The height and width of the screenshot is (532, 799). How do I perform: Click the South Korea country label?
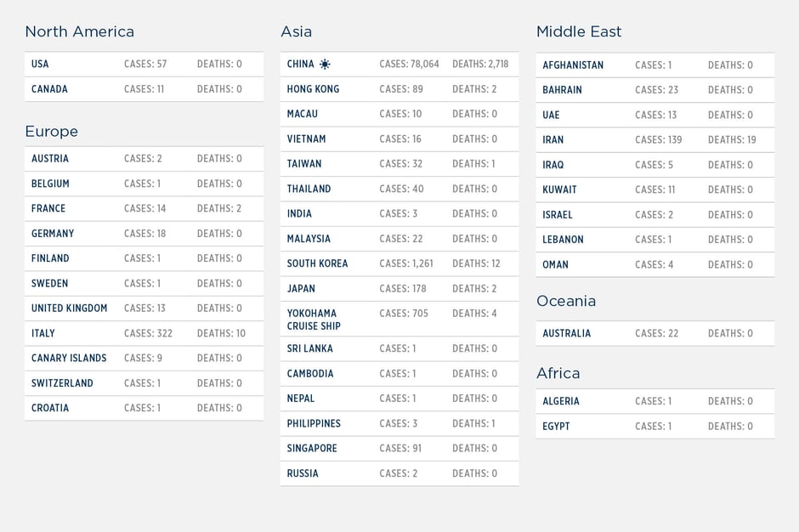[x=317, y=263]
